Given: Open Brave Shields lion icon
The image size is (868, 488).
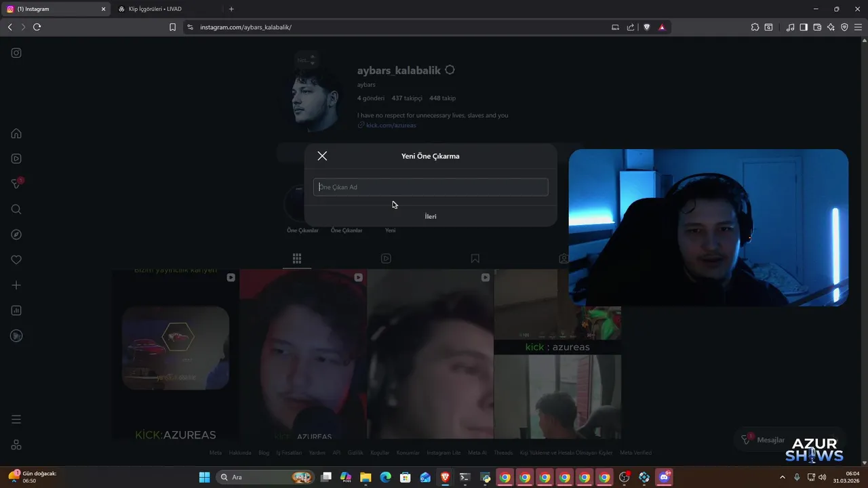Looking at the screenshot, I should [647, 27].
